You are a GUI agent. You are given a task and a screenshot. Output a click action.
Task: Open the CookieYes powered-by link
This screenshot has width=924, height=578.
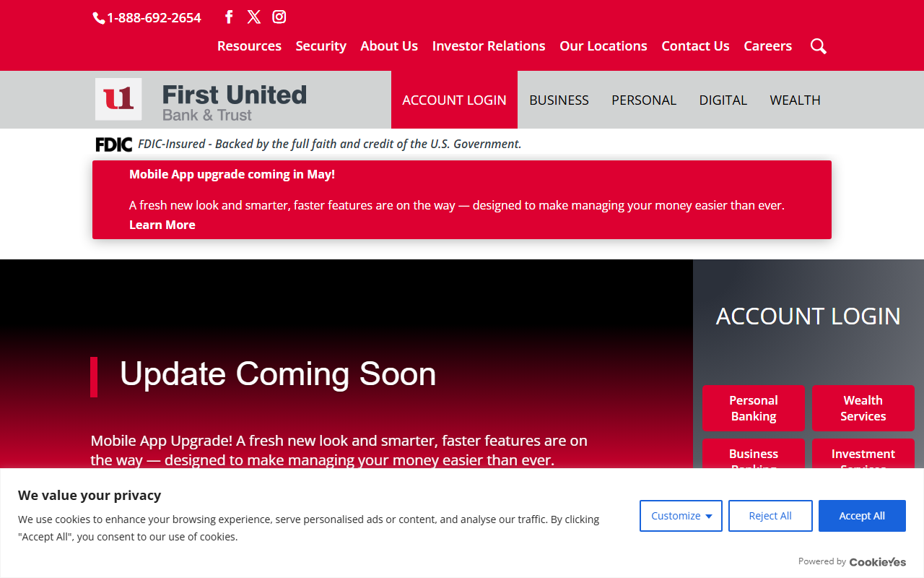pyautogui.click(x=877, y=561)
